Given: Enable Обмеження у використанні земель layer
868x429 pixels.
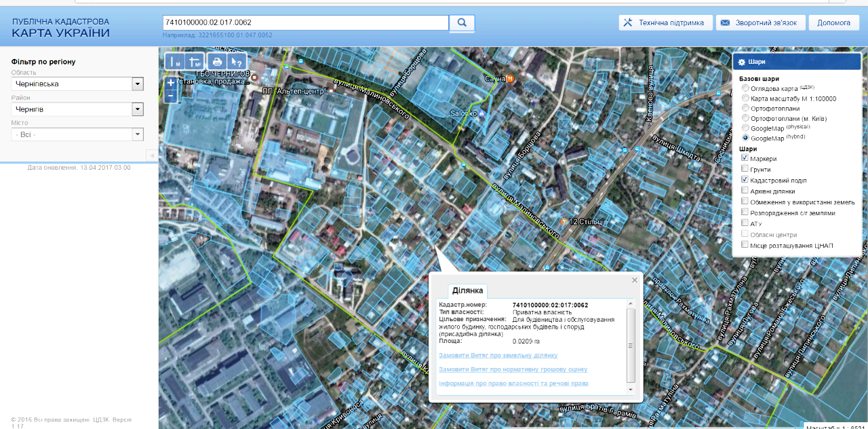Looking at the screenshot, I should pos(745,202).
